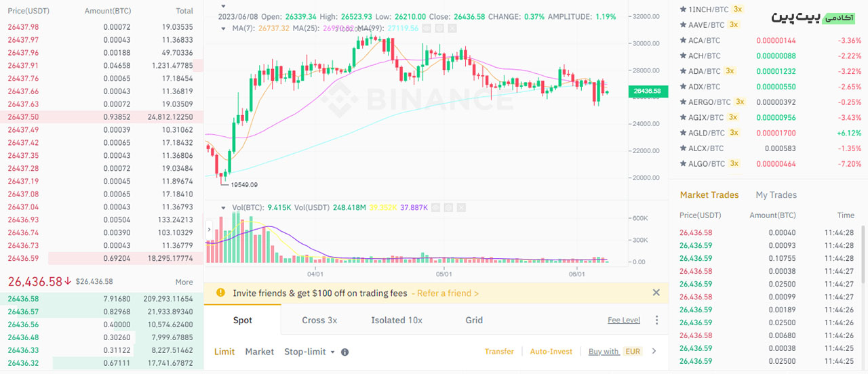The image size is (868, 374).
Task: Favorite the ALCX/BTC star icon
Action: click(x=683, y=148)
